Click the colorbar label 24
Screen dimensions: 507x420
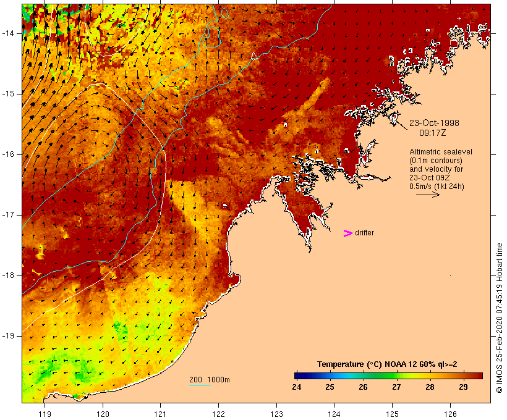pos(297,387)
